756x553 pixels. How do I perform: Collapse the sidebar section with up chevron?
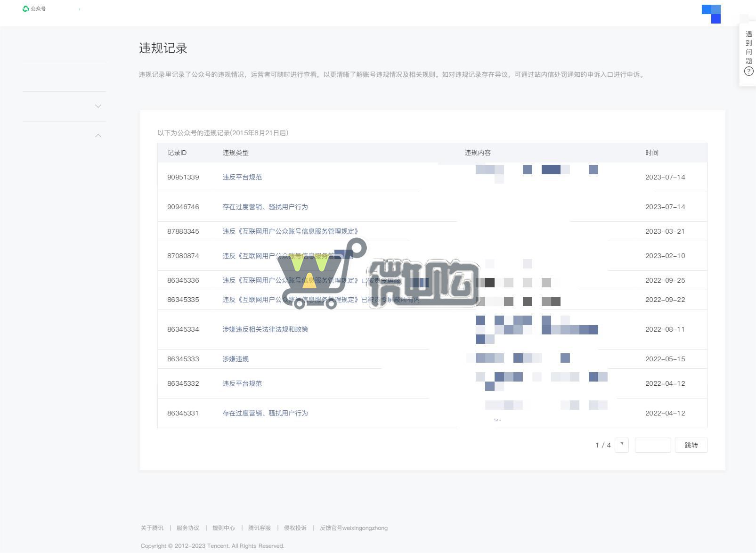(x=98, y=136)
